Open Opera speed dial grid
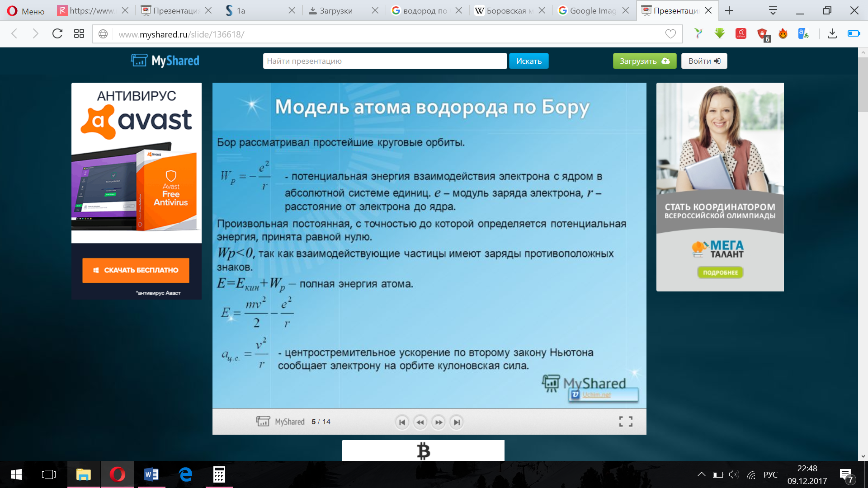 79,34
